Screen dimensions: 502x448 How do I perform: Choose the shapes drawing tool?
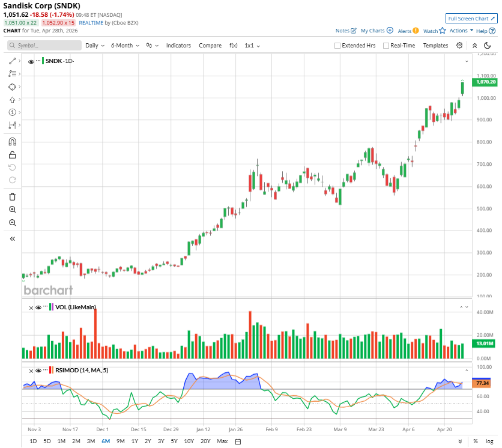[12, 87]
